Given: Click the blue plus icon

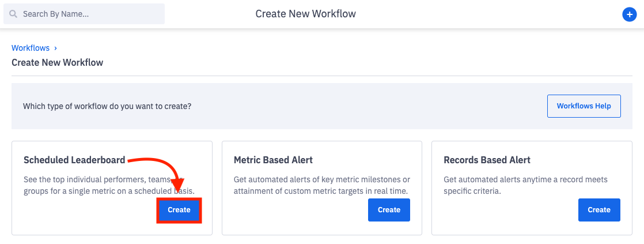Looking at the screenshot, I should tap(629, 14).
